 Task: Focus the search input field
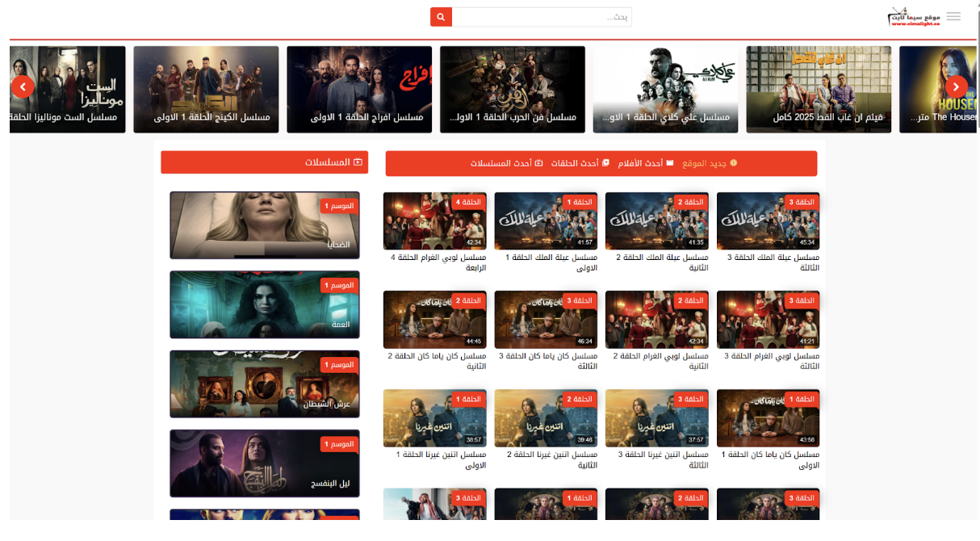pyautogui.click(x=541, y=17)
